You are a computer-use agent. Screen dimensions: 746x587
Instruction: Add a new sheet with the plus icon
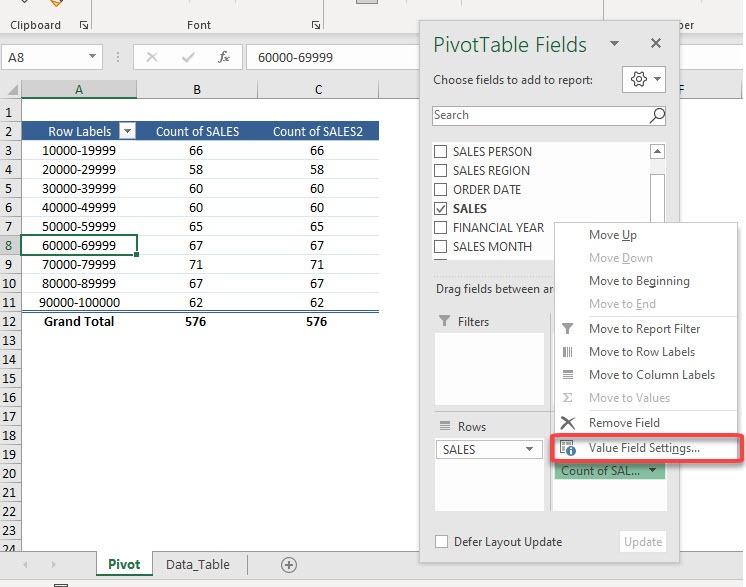tap(289, 565)
